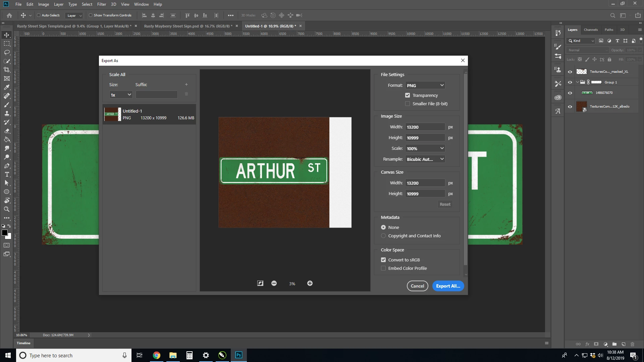Select the Eyedropper tool
This screenshot has height=362, width=644.
point(7,87)
